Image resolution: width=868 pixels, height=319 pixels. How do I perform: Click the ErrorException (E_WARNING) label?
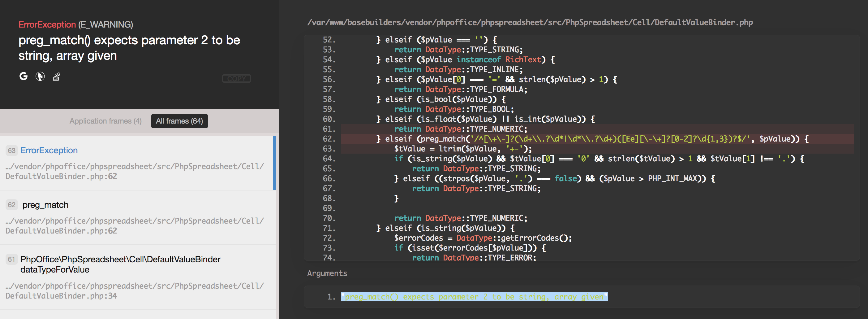[x=76, y=24]
